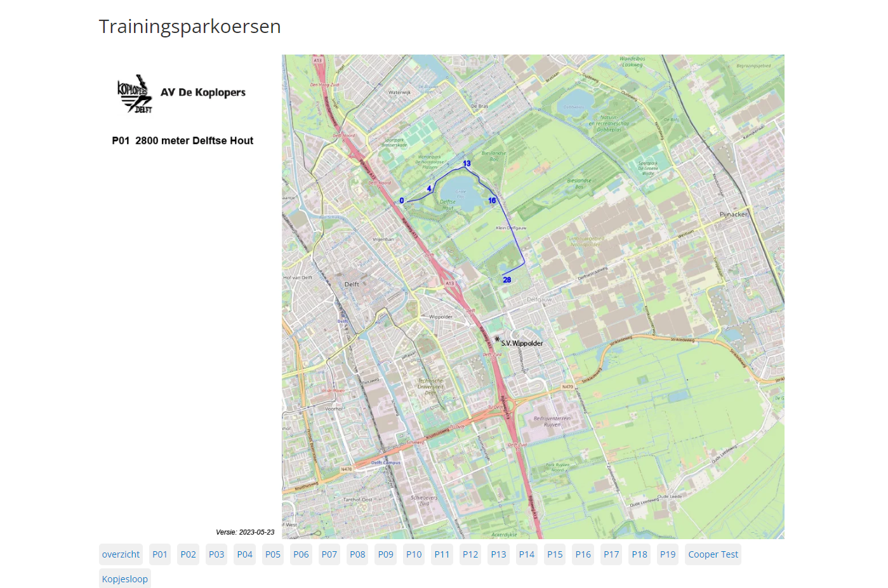The height and width of the screenshot is (588, 888).
Task: Open the overzicht route overview
Action: pyautogui.click(x=121, y=554)
